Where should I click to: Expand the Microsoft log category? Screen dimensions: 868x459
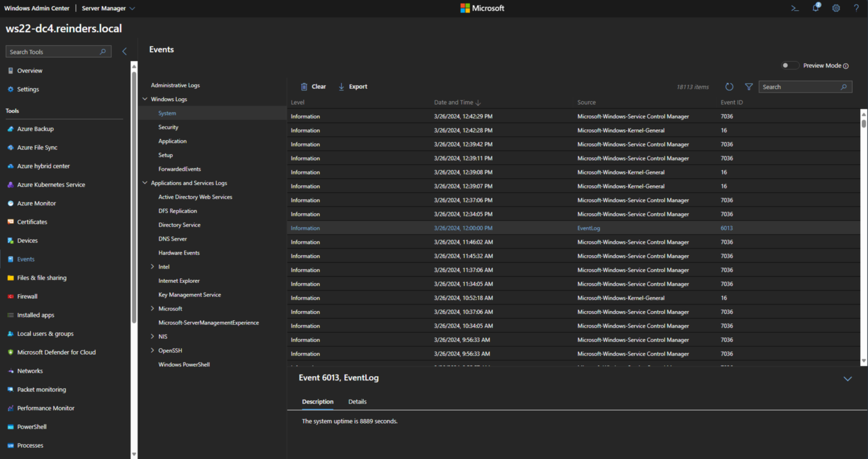pos(152,308)
